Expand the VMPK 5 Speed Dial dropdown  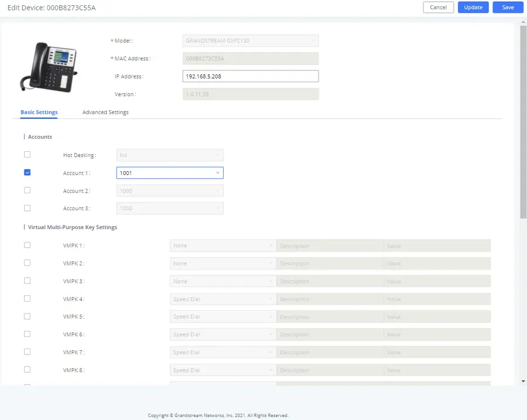[x=223, y=316]
